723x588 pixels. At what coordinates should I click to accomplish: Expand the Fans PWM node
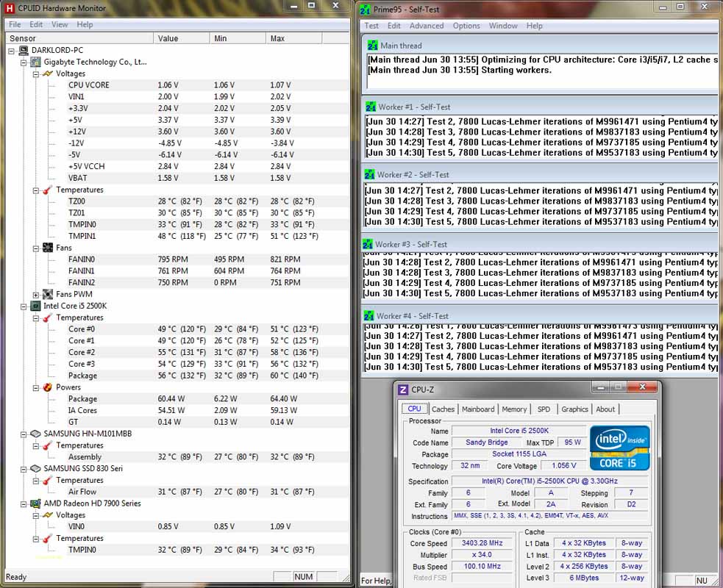click(35, 295)
